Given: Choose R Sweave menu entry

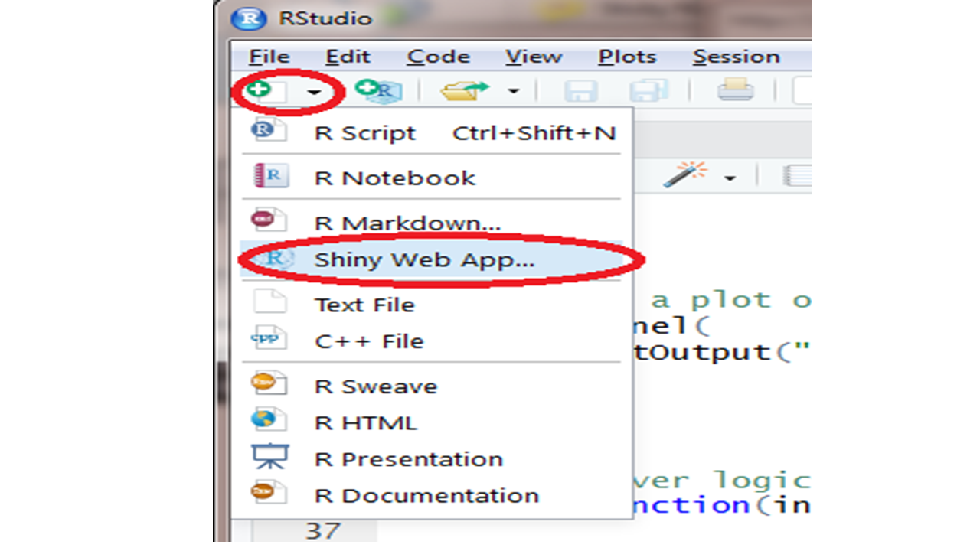Looking at the screenshot, I should coord(432,386).
